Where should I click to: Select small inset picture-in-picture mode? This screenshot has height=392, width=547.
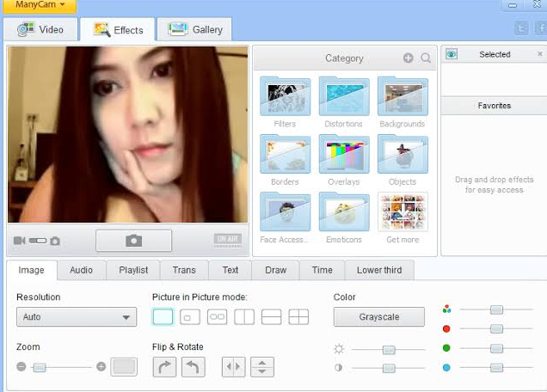click(190, 316)
